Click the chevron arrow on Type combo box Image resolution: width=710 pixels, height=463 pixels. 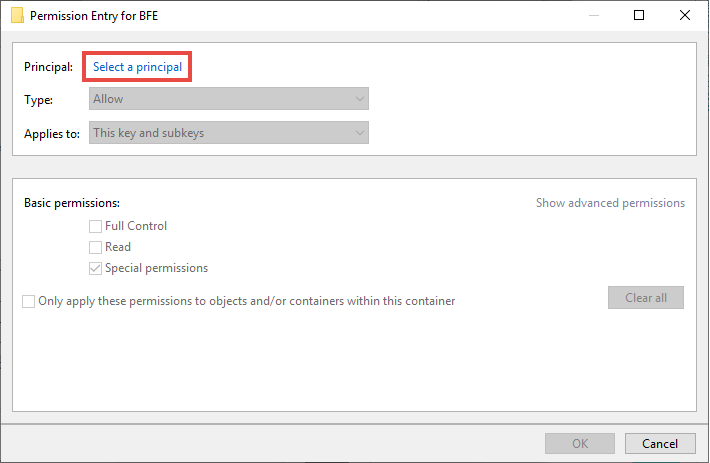pos(360,99)
